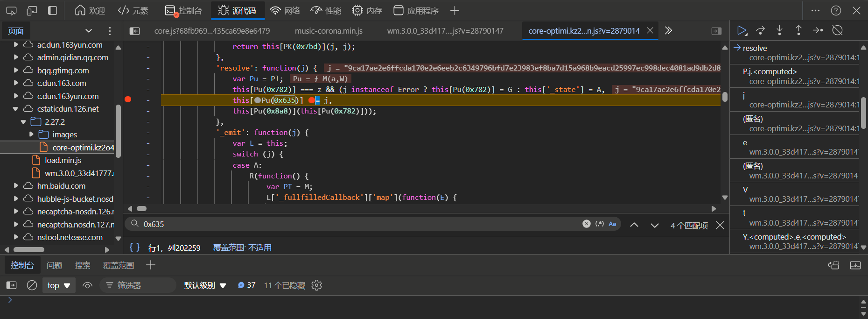This screenshot has height=319, width=868.
Task: Toggle regular expression search option
Action: (x=600, y=224)
